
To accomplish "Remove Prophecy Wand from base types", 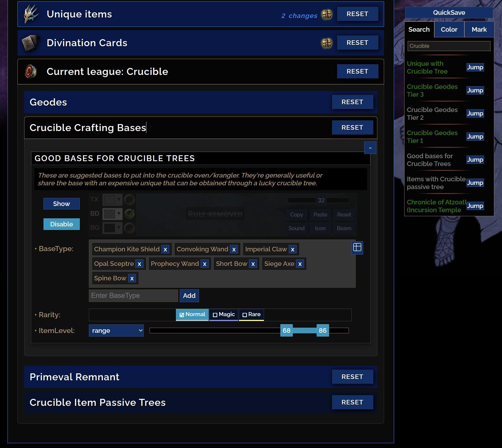I will 205,264.
